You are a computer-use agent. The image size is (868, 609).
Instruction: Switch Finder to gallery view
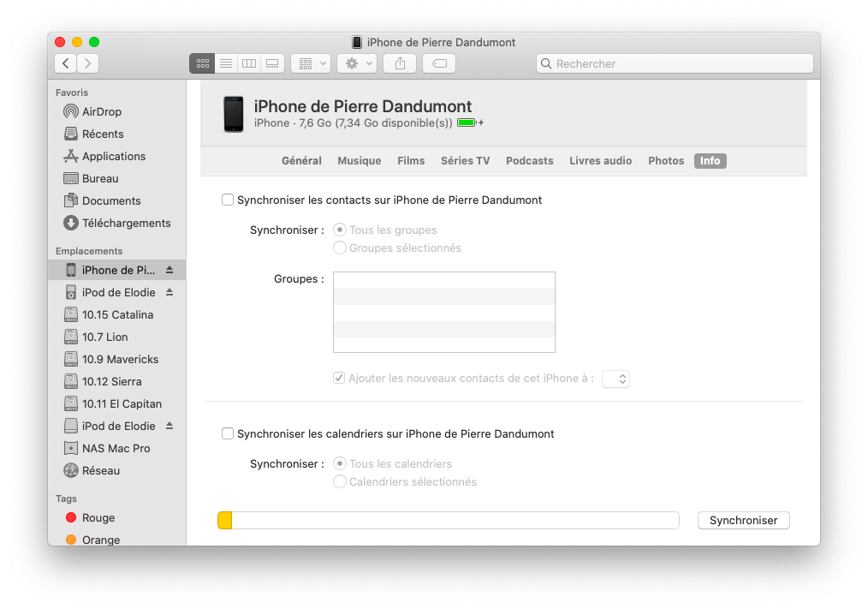[272, 63]
